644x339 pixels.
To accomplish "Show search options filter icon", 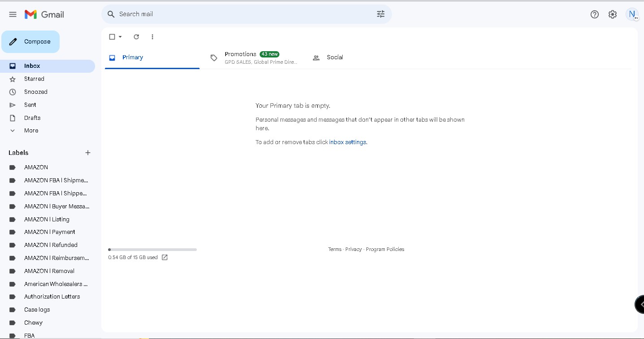I will pyautogui.click(x=381, y=14).
